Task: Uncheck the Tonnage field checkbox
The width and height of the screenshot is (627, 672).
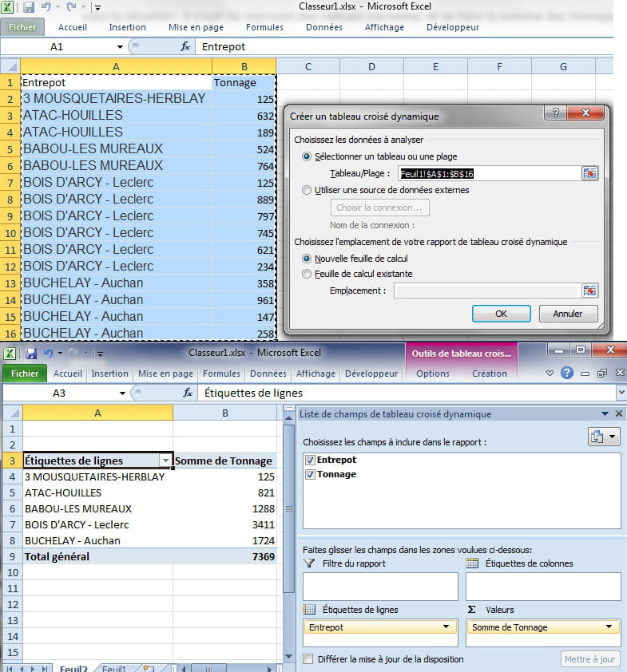Action: pos(310,474)
